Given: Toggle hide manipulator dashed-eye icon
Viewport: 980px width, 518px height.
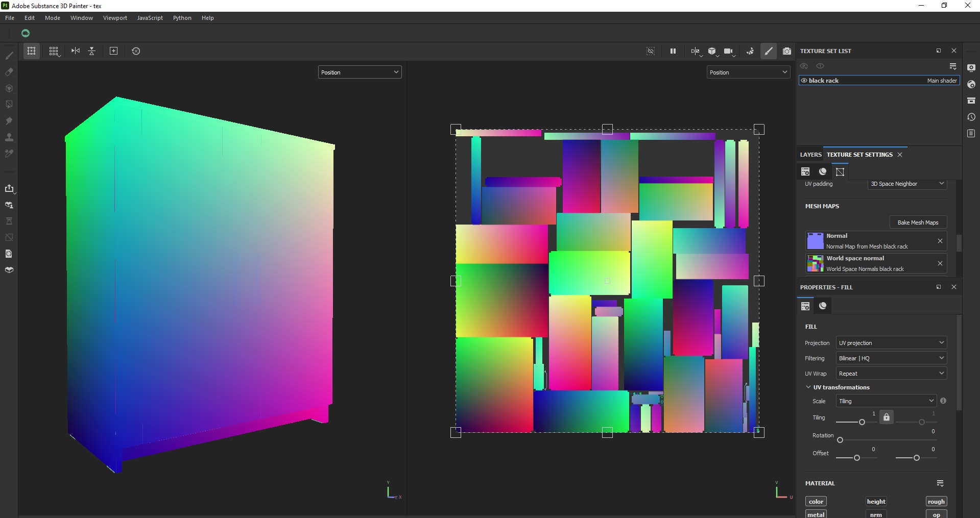Looking at the screenshot, I should click(x=651, y=51).
